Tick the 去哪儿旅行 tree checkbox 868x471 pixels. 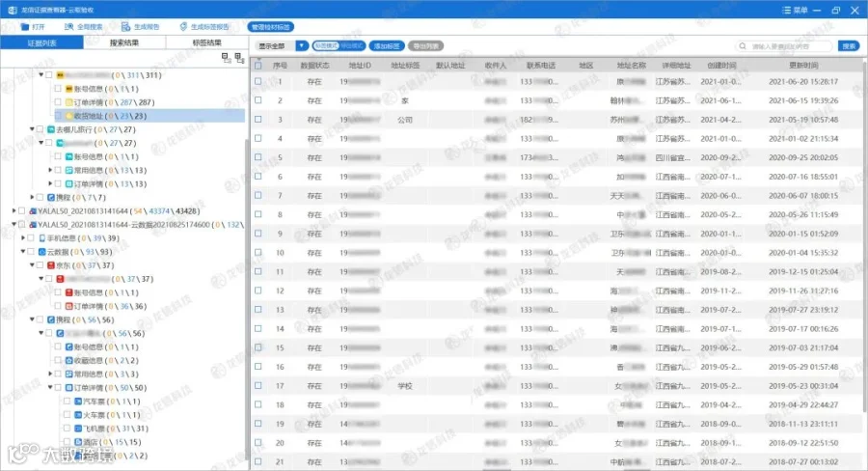point(40,129)
